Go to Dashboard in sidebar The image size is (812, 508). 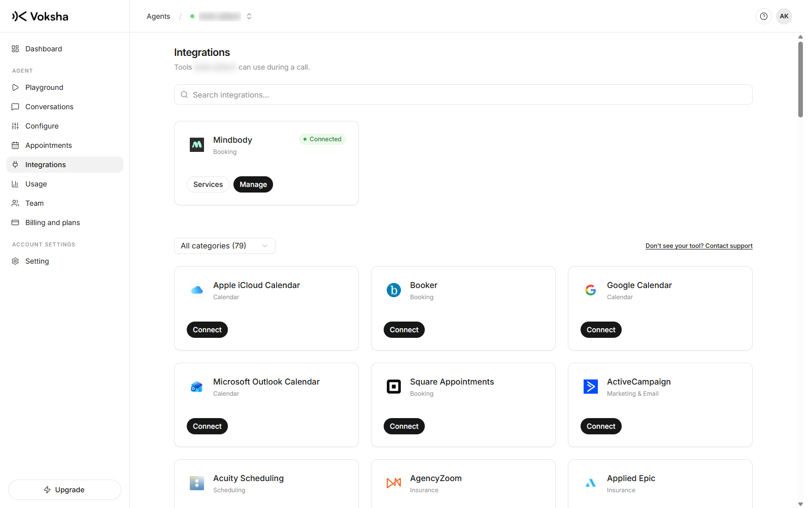pyautogui.click(x=64, y=49)
